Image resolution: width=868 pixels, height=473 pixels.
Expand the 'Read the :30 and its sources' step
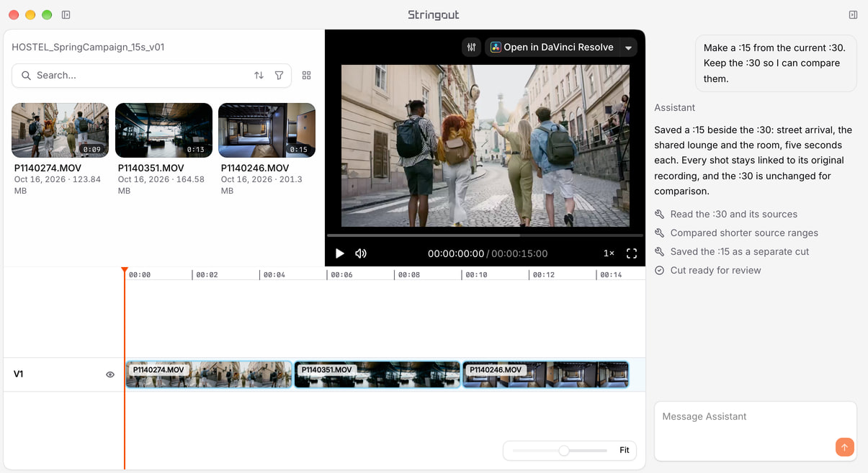[x=726, y=215]
